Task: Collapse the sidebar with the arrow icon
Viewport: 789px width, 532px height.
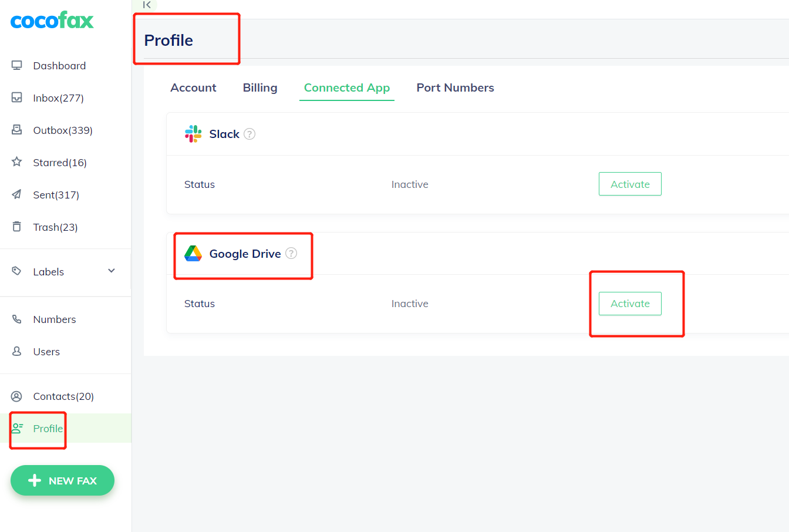Action: point(147,5)
